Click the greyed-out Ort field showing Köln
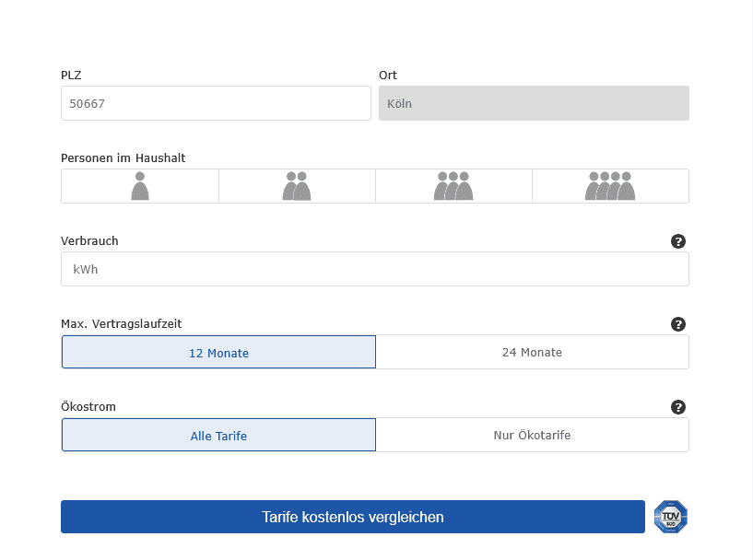 tap(534, 104)
